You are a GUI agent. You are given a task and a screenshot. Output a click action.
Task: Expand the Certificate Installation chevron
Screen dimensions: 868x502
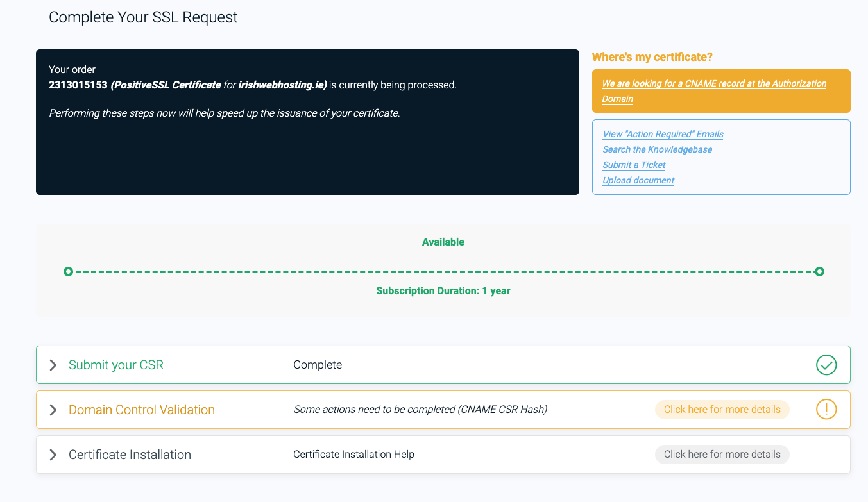53,455
